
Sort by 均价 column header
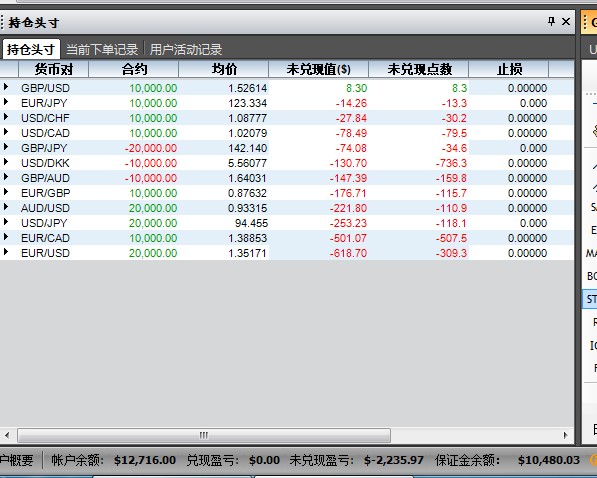(x=224, y=69)
